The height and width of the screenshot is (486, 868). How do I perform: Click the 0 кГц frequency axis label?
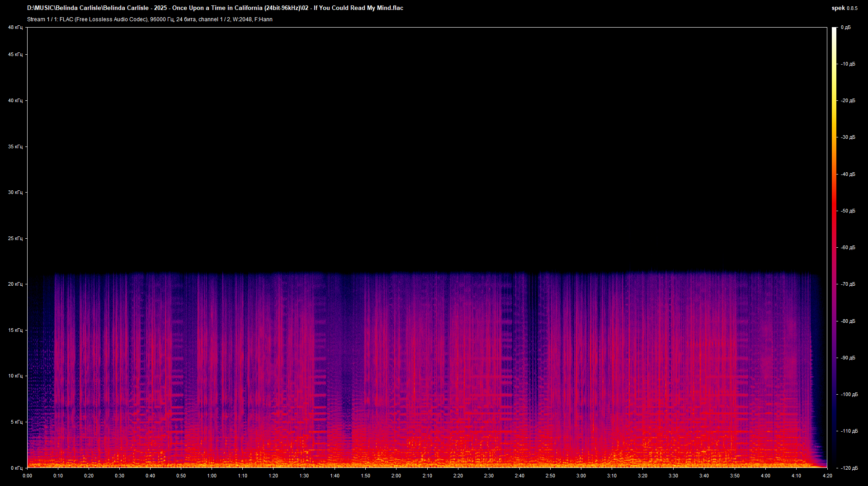(x=16, y=468)
